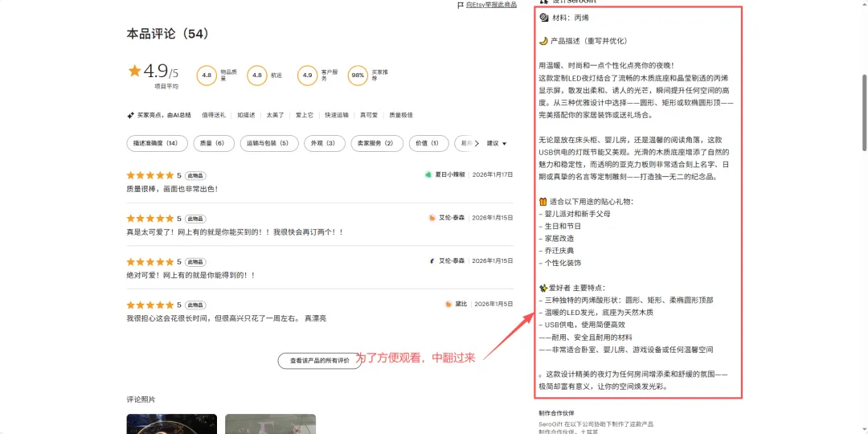Click the moon icon beside 产品描述
Image resolution: width=868 pixels, height=434 pixels.
[x=543, y=42]
